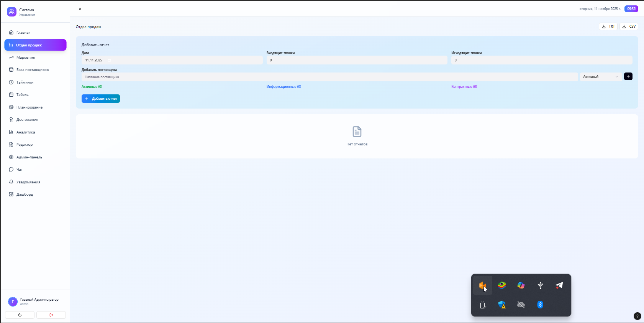Image resolution: width=644 pixels, height=323 pixels.
Task: Click the Достижения award icon
Action: 11,120
